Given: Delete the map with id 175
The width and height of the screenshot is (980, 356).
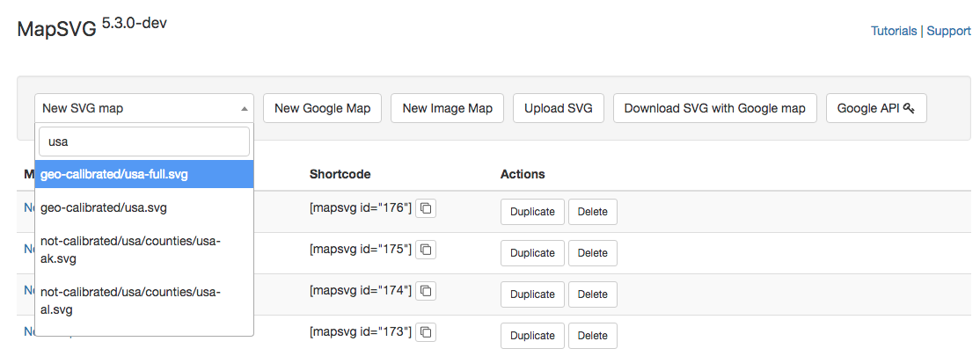Looking at the screenshot, I should click(x=593, y=253).
